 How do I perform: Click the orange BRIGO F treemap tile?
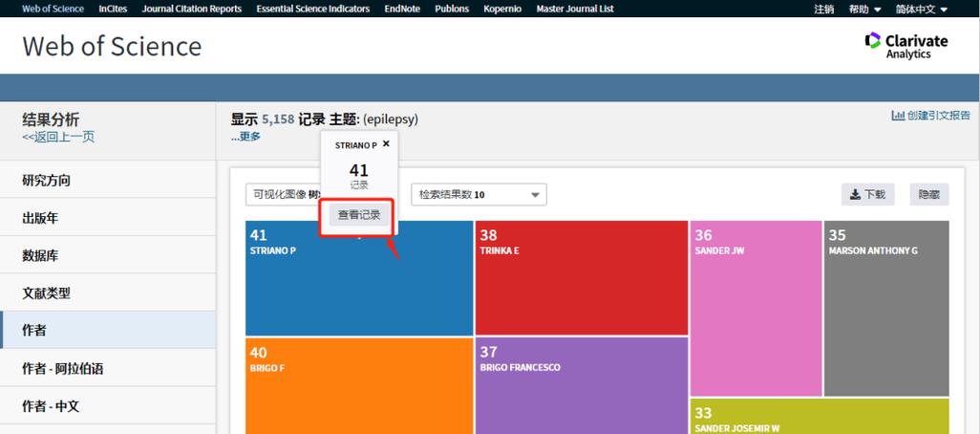(x=359, y=386)
